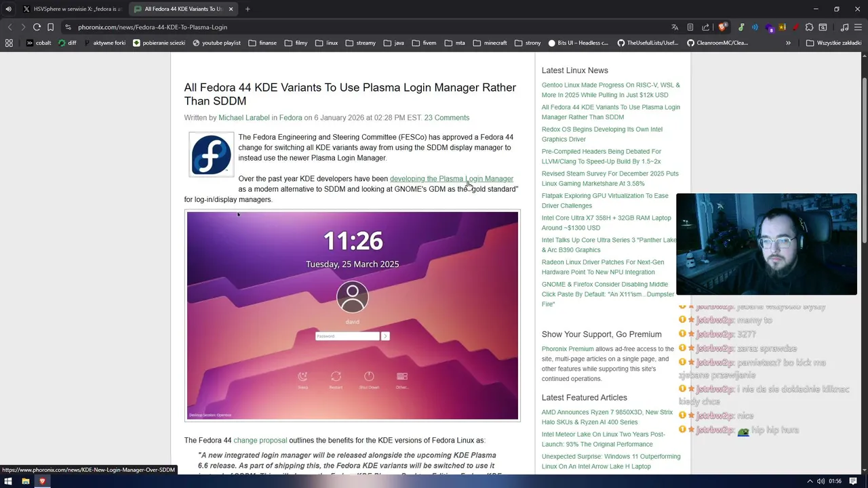Open the youtube playlist bookmark

(x=217, y=43)
